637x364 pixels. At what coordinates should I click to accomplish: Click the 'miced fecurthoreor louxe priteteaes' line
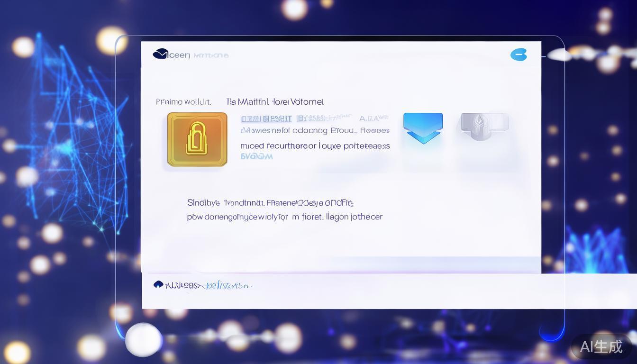[315, 146]
